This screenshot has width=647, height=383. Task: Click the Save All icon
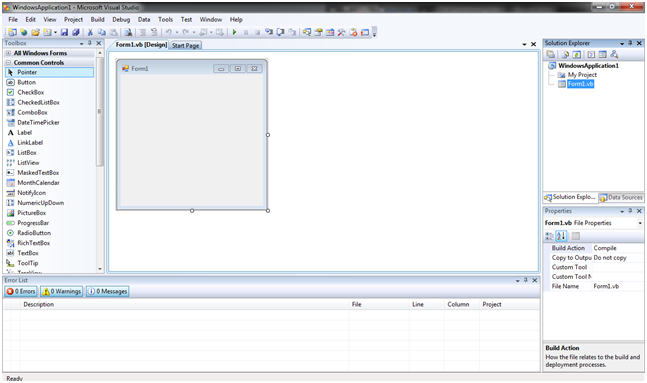tap(76, 32)
